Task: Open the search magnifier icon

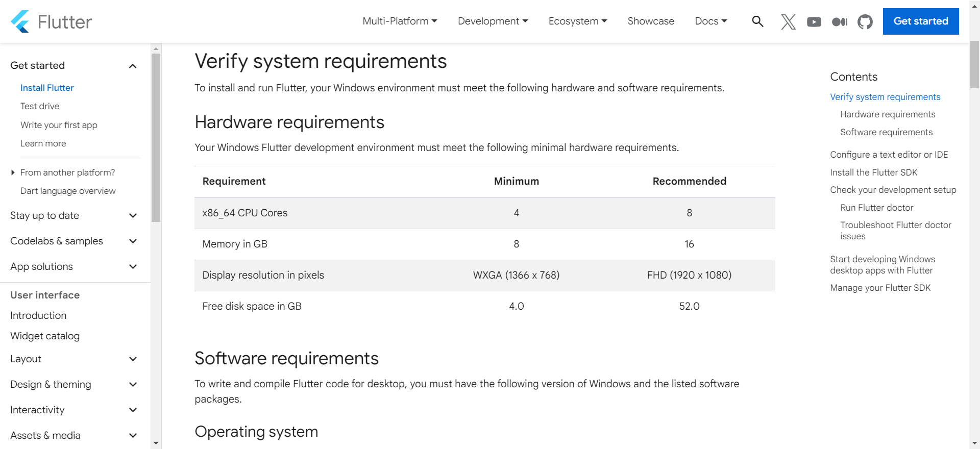Action: click(x=757, y=21)
